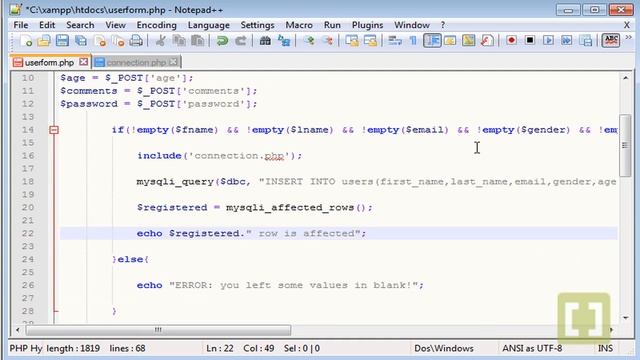The image size is (640, 360).
Task: Paste using the clipboard toolbar icon
Action: click(x=198, y=41)
